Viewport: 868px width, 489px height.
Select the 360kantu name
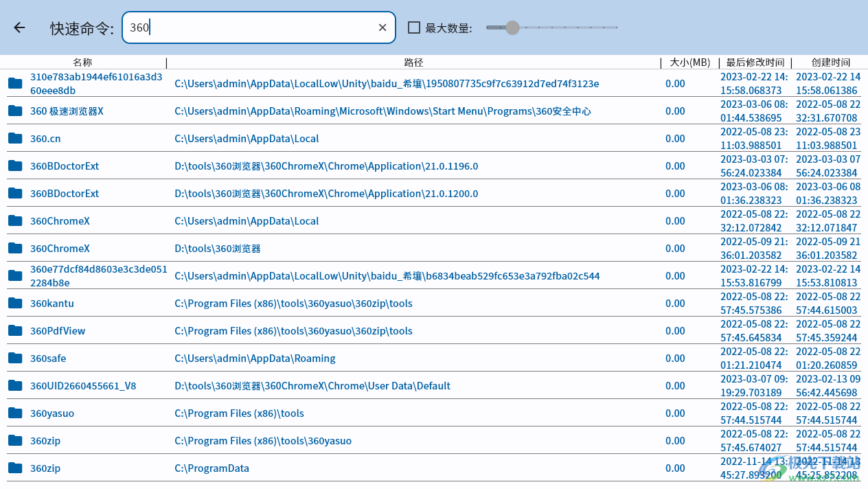tap(52, 304)
